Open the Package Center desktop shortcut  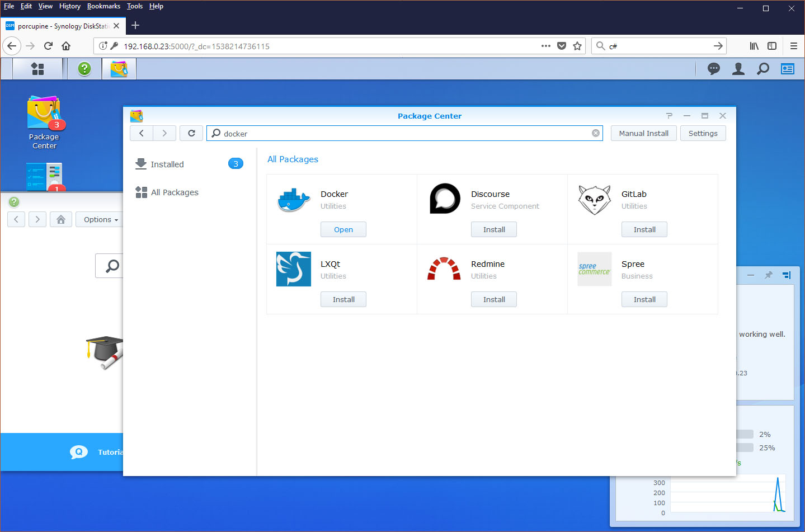pos(44,123)
